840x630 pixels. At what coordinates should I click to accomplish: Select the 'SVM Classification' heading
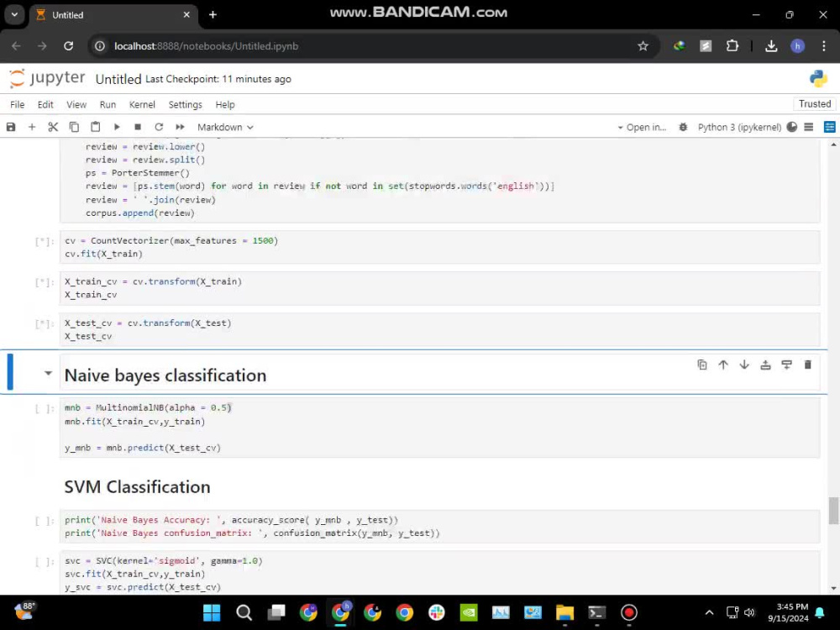[x=137, y=487]
